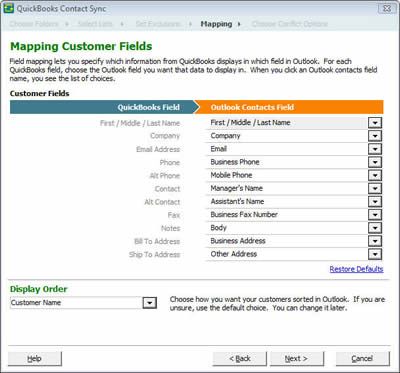
Task: Select the Choose Conflict Options step
Action: pyautogui.click(x=290, y=24)
